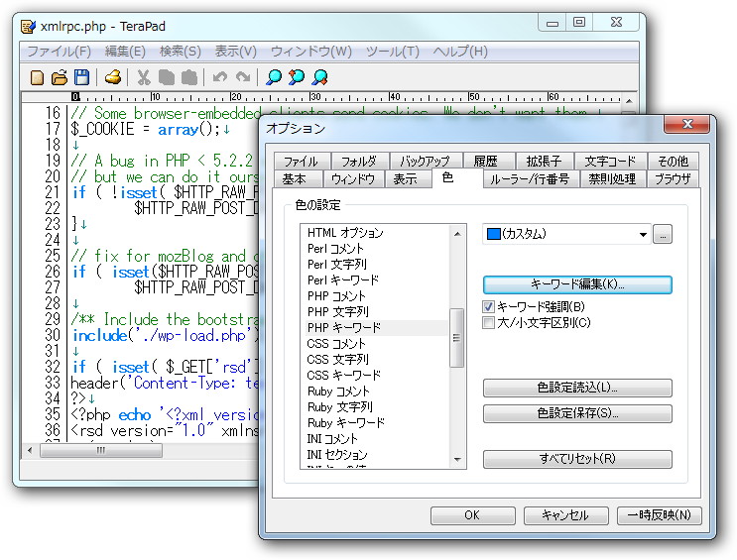Viewport: 737px width, 560px height.
Task: Click the Find next magnifier icon
Action: click(x=320, y=77)
